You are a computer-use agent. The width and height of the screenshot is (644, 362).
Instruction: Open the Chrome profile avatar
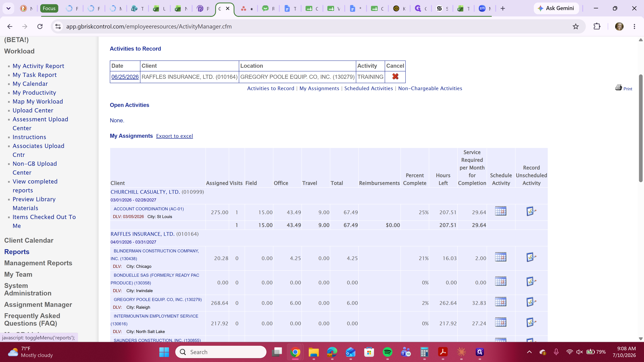619,26
